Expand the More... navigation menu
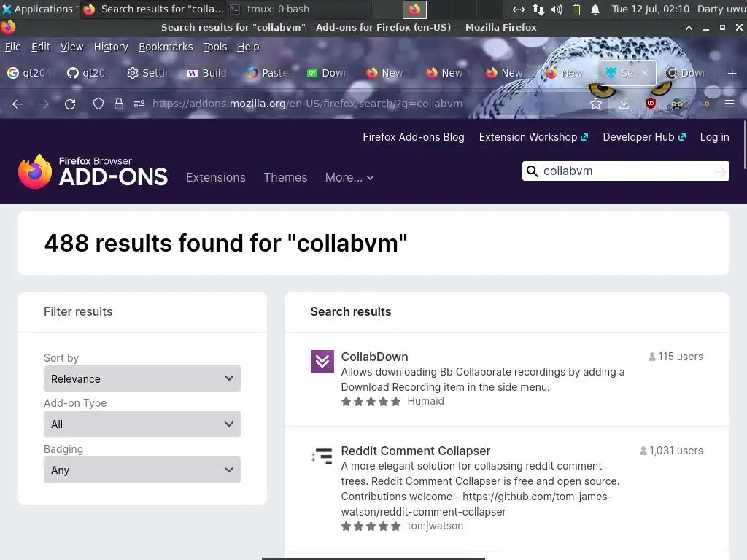 349,178
